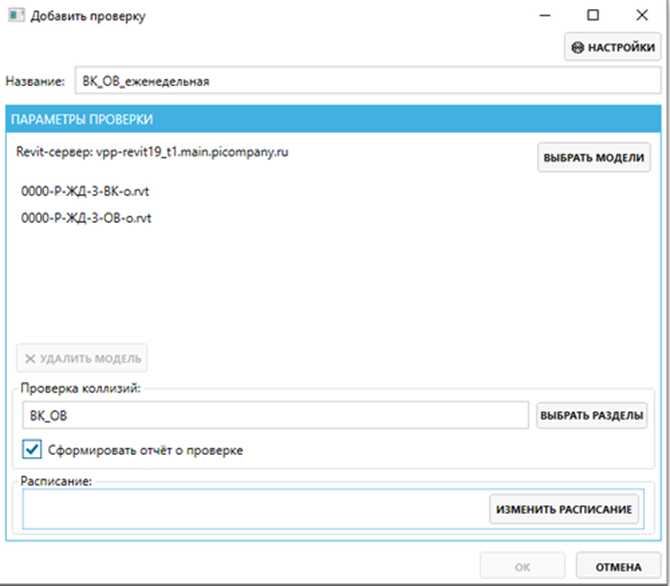
Task: Open НАСТРОЙКИ via its gear icon
Action: pyautogui.click(x=577, y=47)
